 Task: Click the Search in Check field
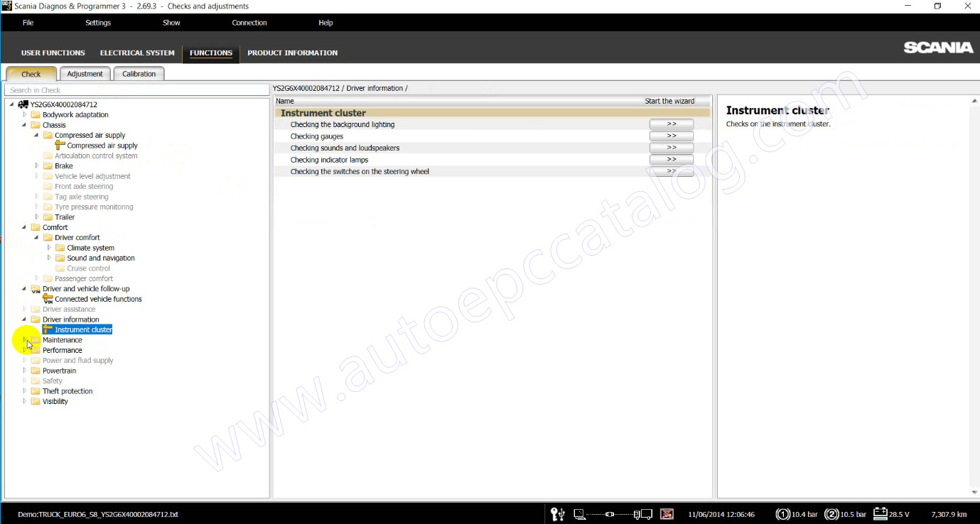coord(137,90)
